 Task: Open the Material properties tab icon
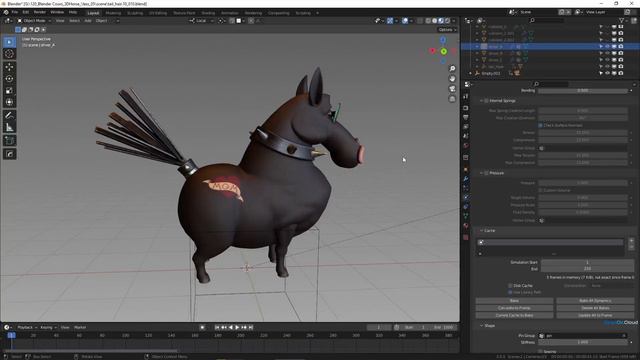[x=466, y=226]
